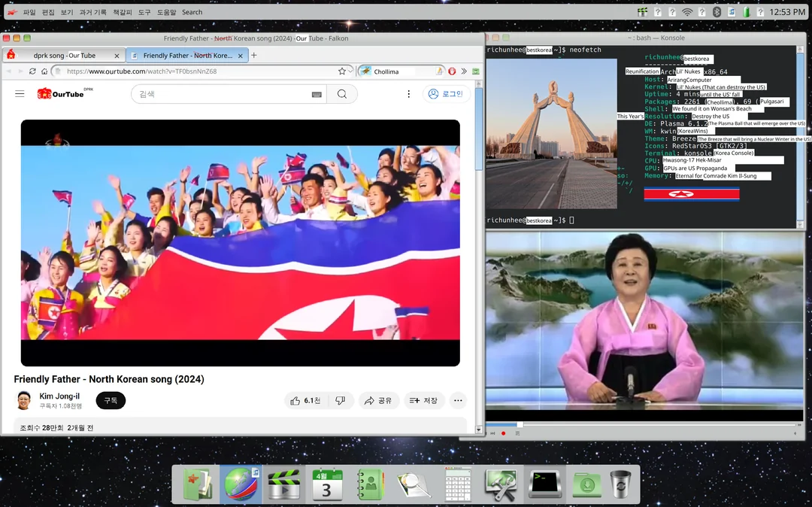Click the green icon at the toolbar's right end
This screenshot has height=507, width=812.
[x=476, y=71]
